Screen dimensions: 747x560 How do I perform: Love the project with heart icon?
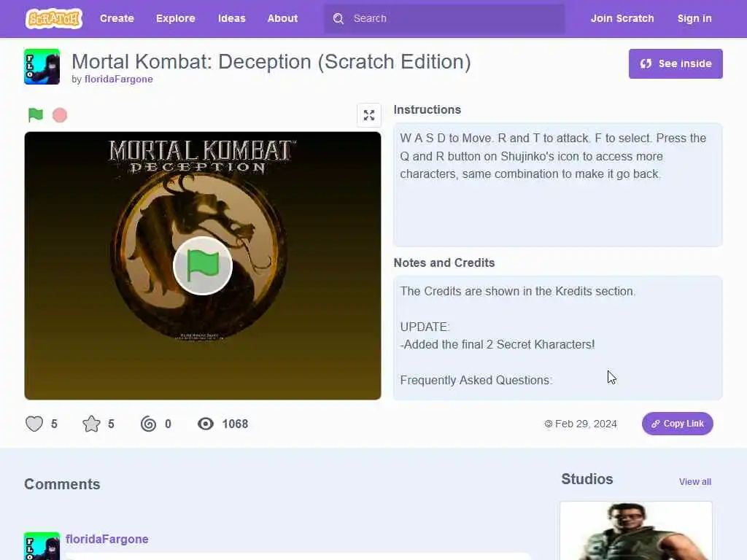[x=34, y=424]
